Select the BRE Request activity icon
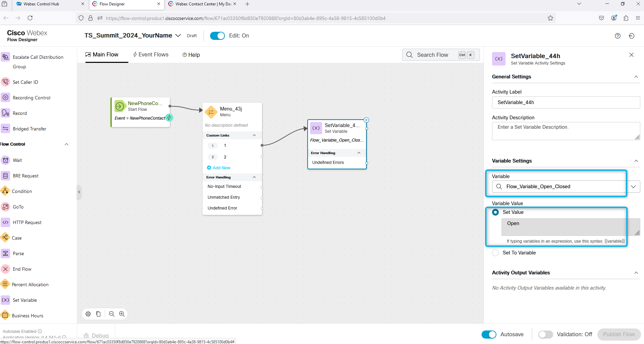Screen dimensions: 644x344 (5, 176)
